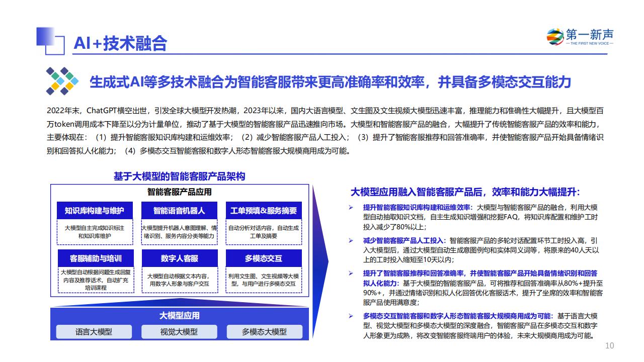Click the 语言大模型 box
This screenshot has height=362, width=644.
[x=94, y=332]
